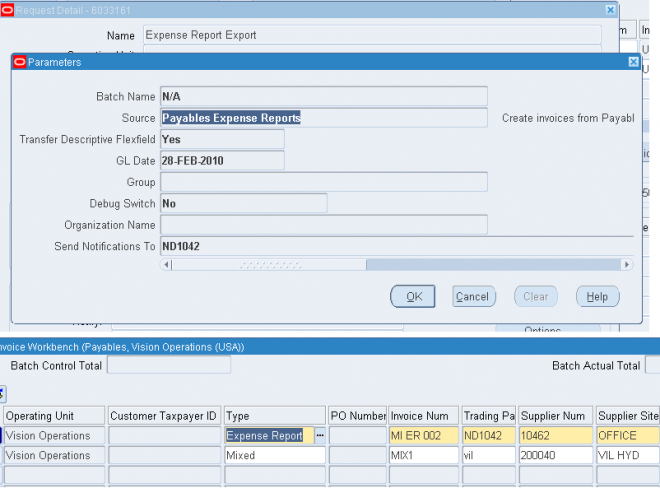
Task: Click invoice number MIX1
Action: click(x=424, y=455)
